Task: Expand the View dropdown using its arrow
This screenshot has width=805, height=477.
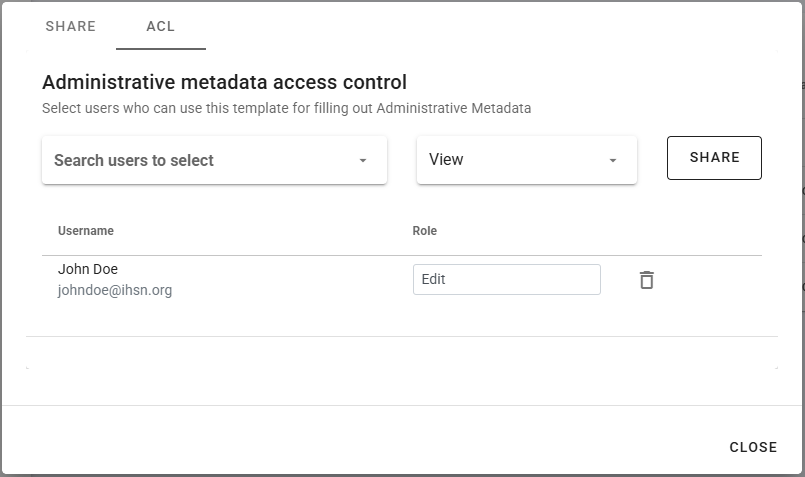Action: [x=613, y=161]
